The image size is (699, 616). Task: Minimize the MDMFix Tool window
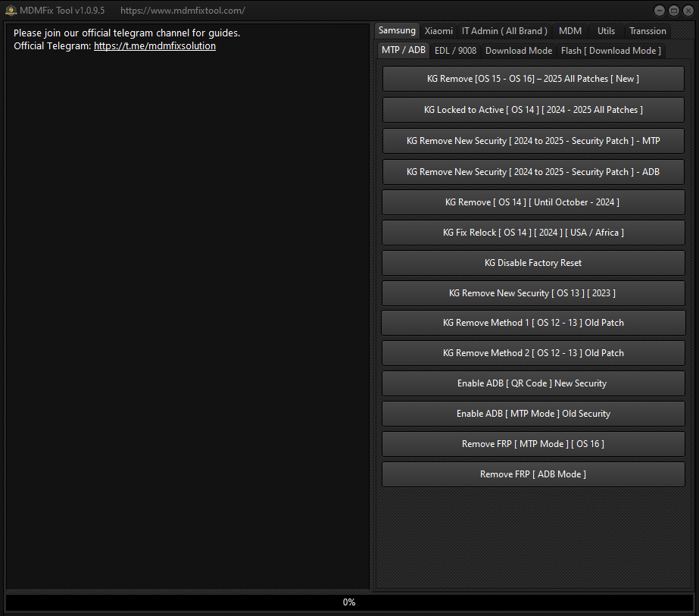659,11
